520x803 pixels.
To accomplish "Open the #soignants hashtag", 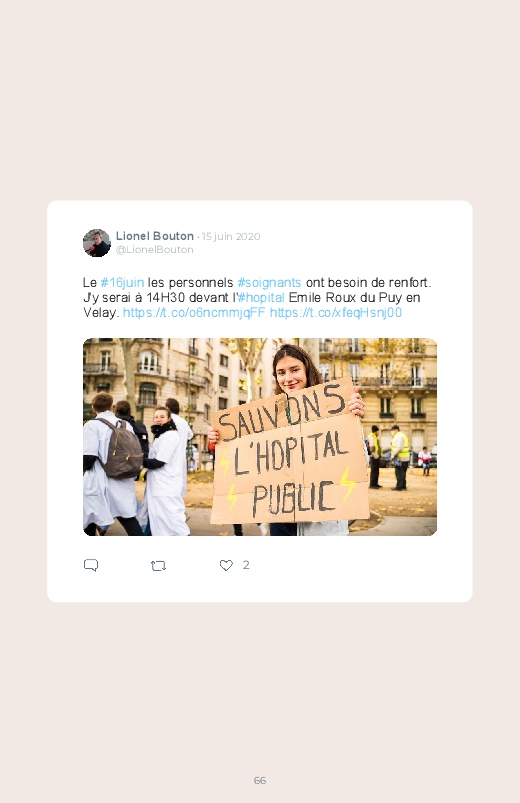I will (269, 283).
